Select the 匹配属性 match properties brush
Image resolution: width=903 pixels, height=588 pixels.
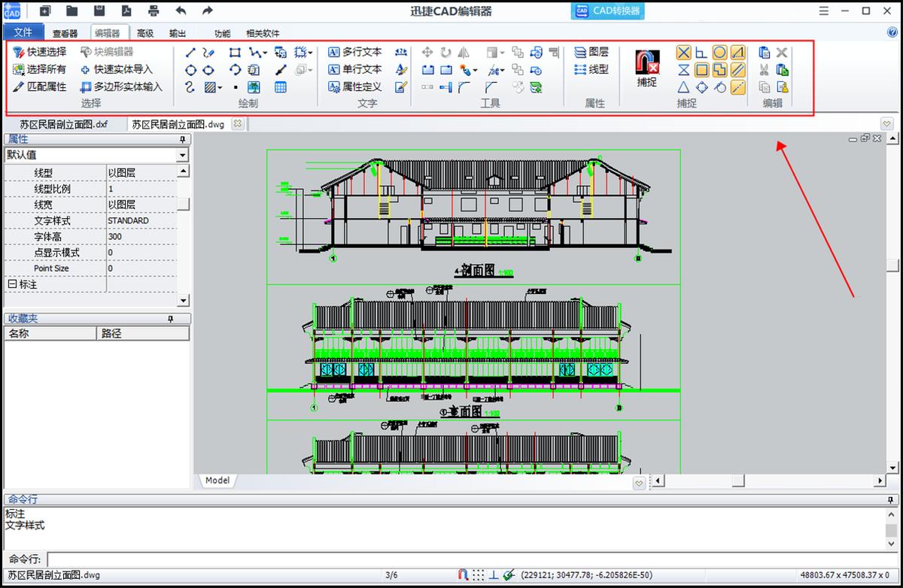tap(39, 86)
